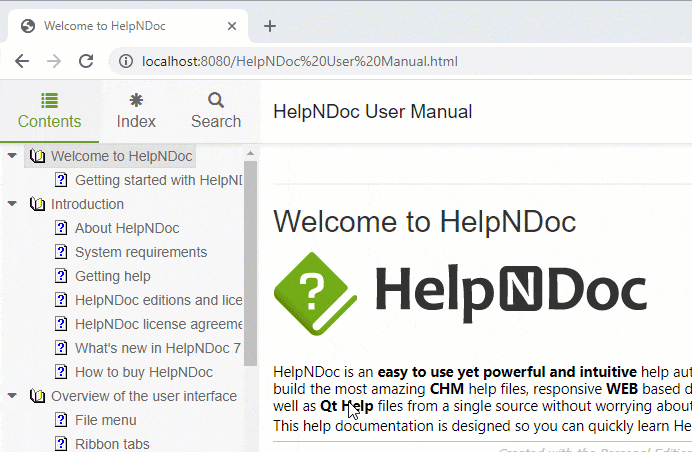Click the contents scrollbar up arrow
692x452 pixels.
[x=250, y=154]
